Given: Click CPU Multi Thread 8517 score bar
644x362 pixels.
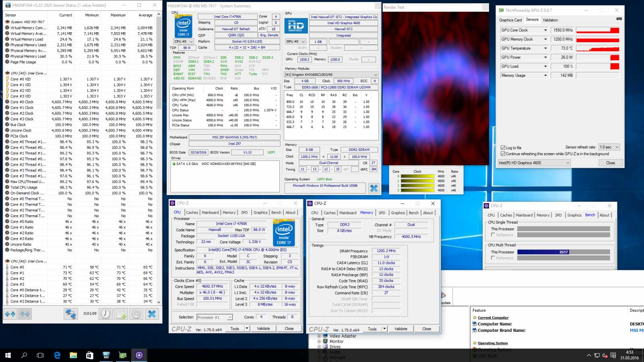Looking at the screenshot, I should click(x=563, y=252).
